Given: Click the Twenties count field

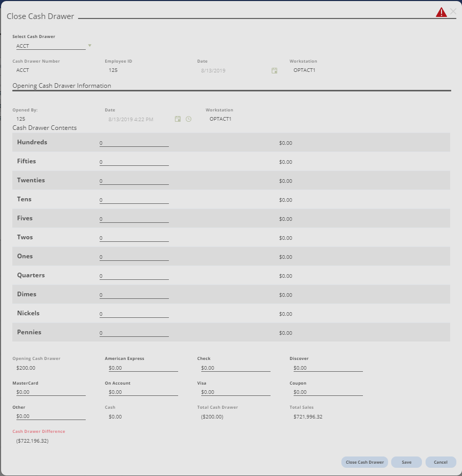Looking at the screenshot, I should coord(134,181).
